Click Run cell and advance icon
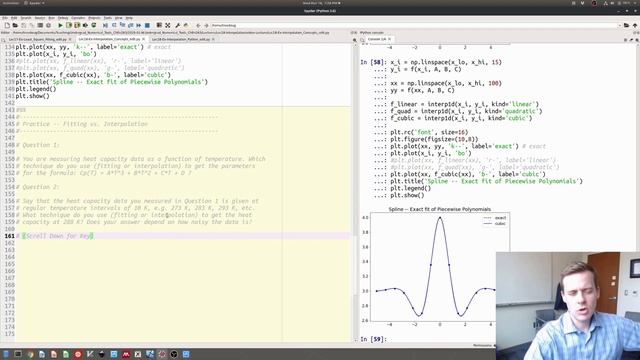640x360 pixels. (77, 25)
